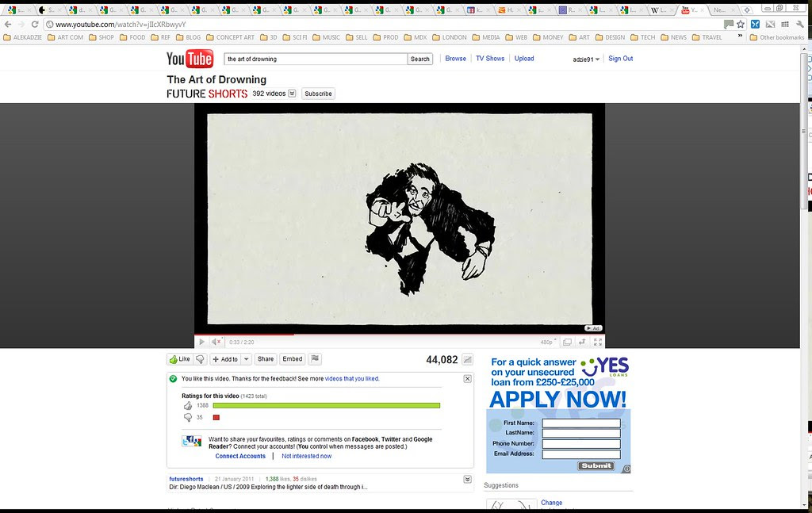The image size is (812, 513).
Task: Click the social accounts icon beside share text
Action: [x=192, y=441]
